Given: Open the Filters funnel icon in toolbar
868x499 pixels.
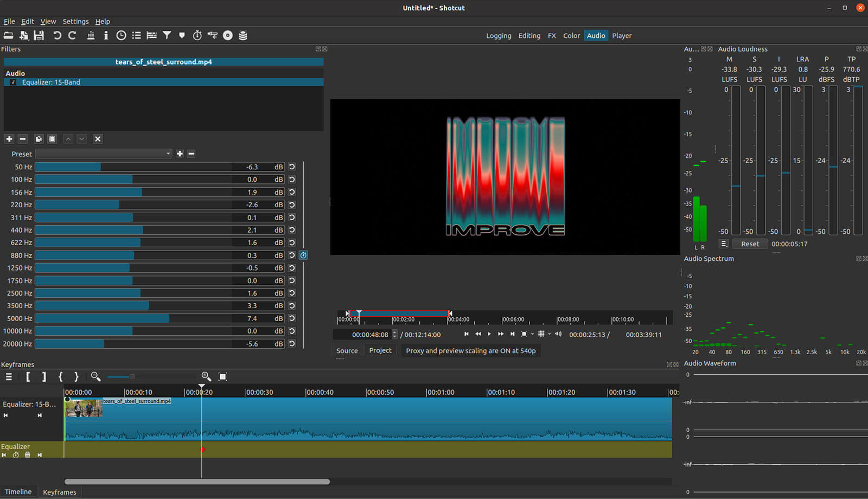Looking at the screenshot, I should click(x=167, y=35).
